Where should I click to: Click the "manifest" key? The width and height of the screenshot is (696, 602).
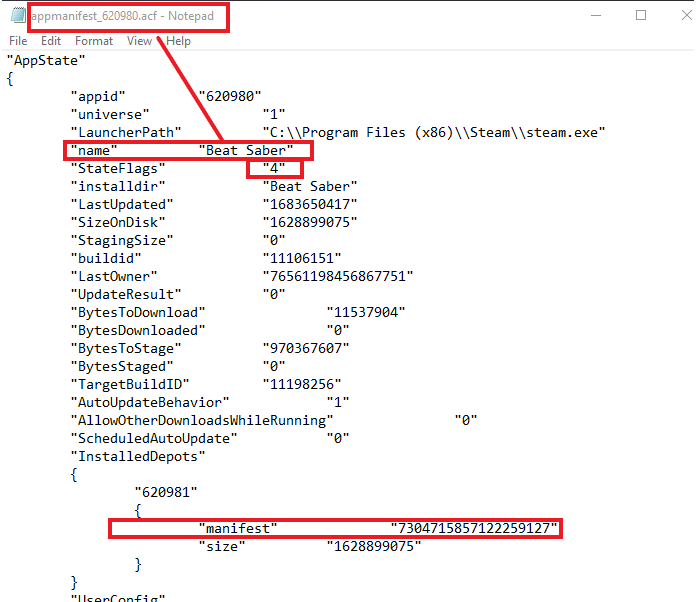[x=237, y=528]
